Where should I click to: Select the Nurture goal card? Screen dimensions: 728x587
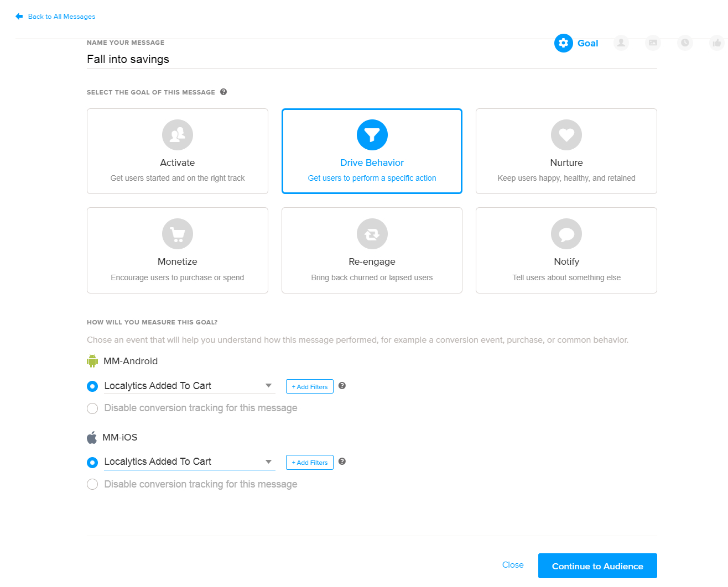pyautogui.click(x=566, y=151)
